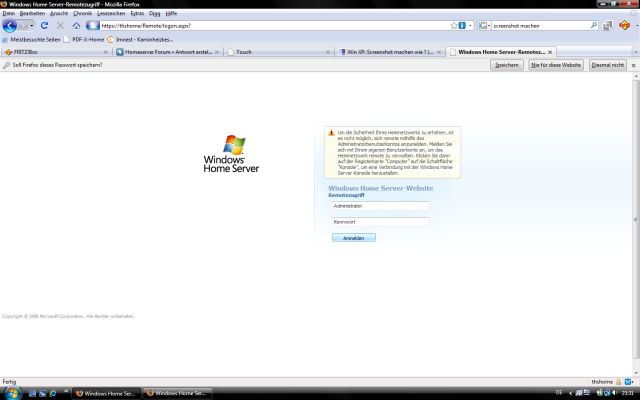Screen dimensions: 640x400
Task: Open Meistbesuchte Seiten bookmark folder
Action: (31, 40)
